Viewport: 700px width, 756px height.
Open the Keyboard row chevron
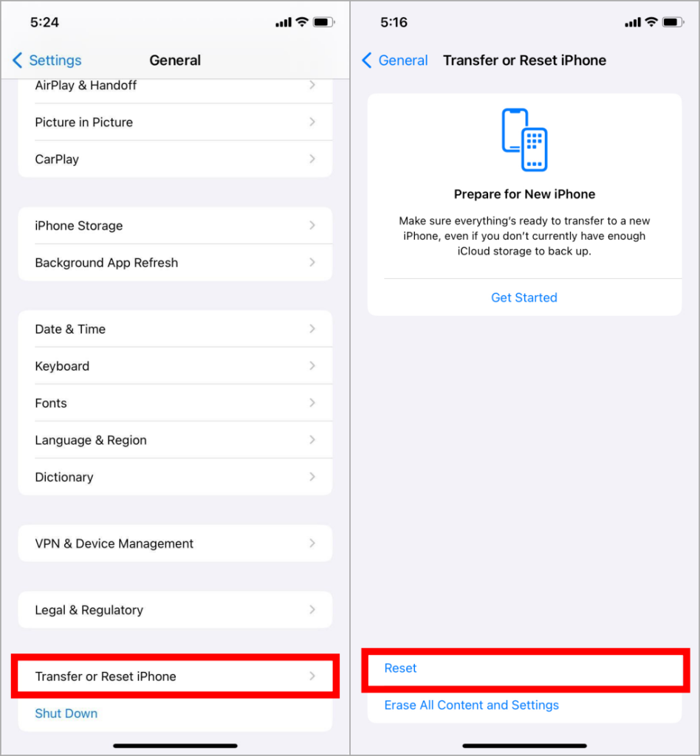[x=312, y=366]
